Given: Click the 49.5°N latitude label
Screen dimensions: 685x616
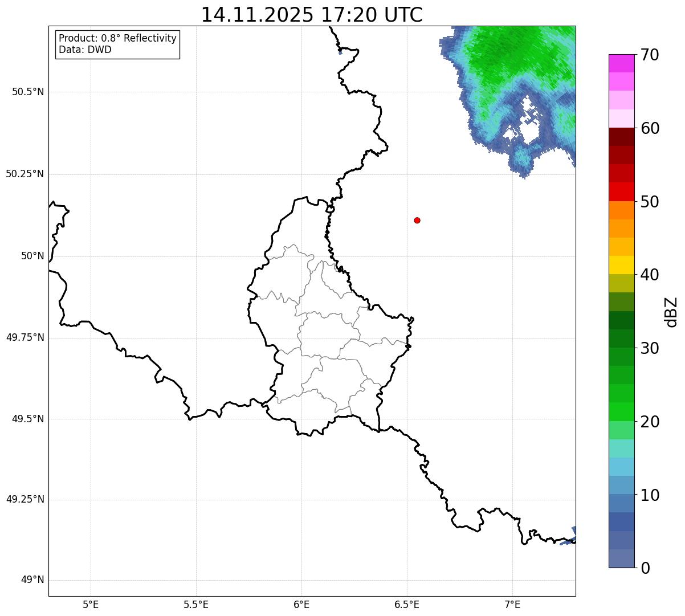Looking at the screenshot, I should point(28,419).
